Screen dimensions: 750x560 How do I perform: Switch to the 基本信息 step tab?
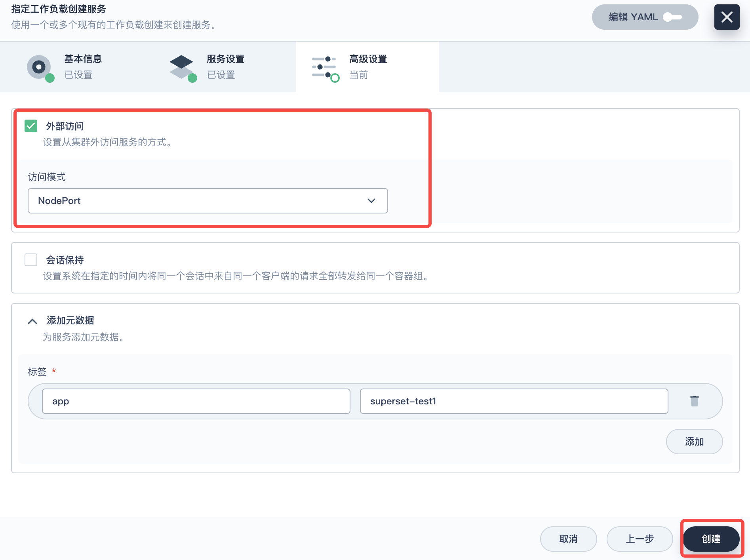pyautogui.click(x=83, y=67)
